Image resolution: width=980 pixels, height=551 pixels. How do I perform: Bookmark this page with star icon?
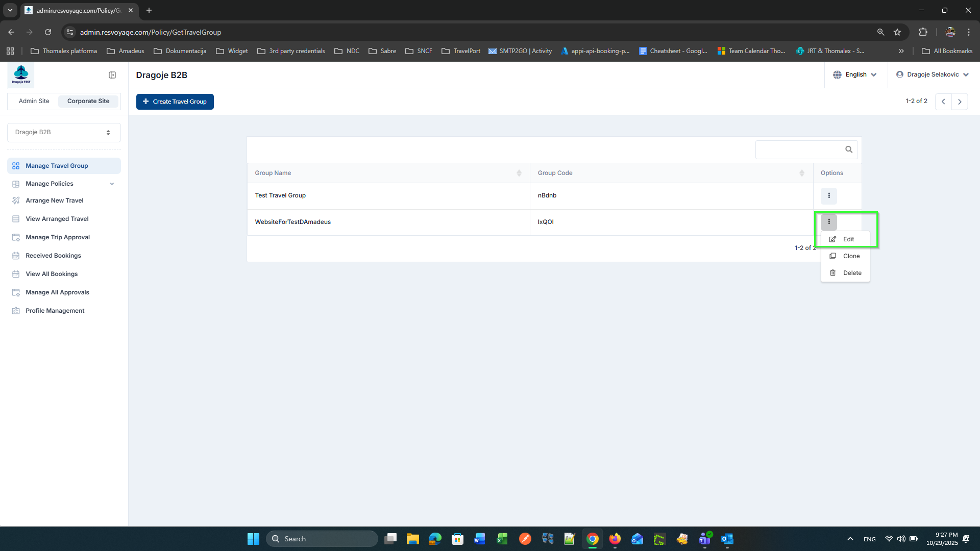897,32
